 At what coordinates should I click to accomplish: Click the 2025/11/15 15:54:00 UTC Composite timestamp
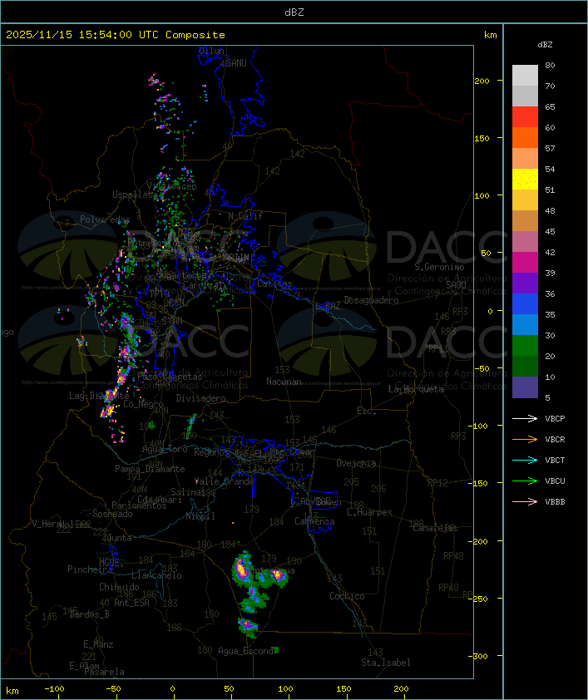[x=116, y=35]
